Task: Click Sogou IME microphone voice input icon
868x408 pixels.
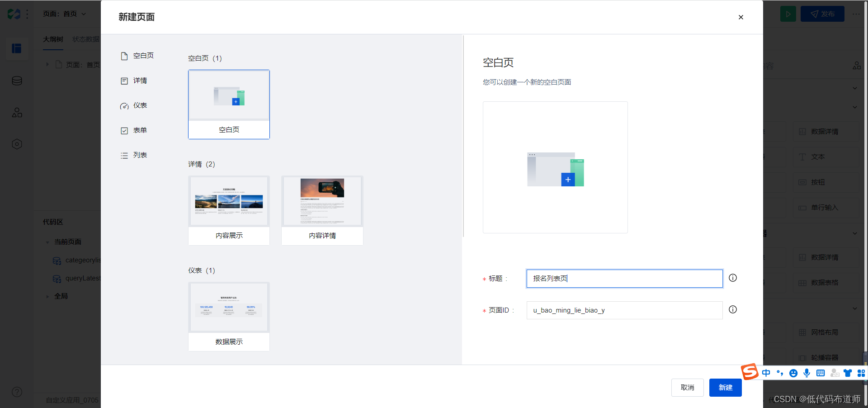Action: [807, 373]
